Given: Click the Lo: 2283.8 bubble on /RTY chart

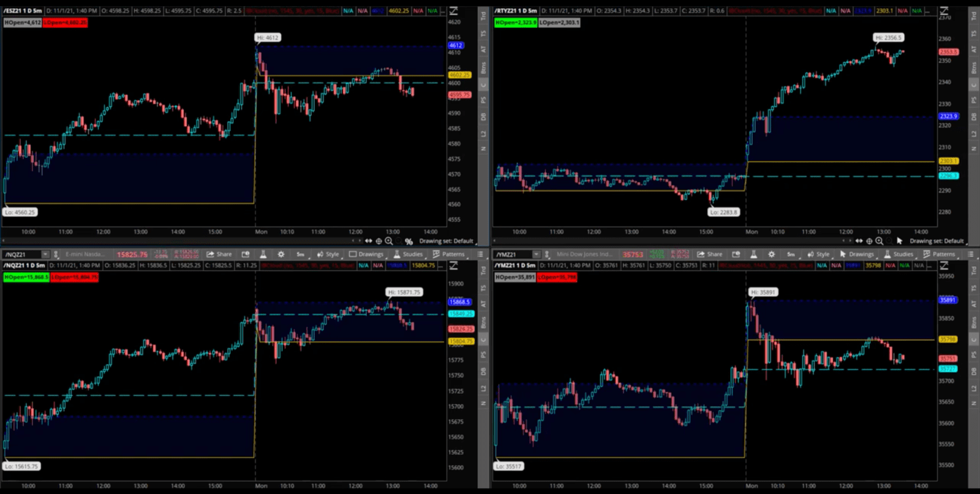Looking at the screenshot, I should (724, 212).
